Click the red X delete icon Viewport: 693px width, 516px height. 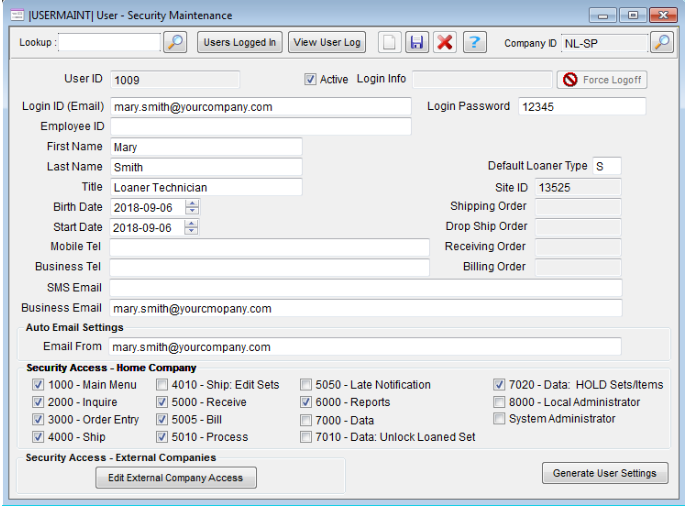click(x=446, y=43)
